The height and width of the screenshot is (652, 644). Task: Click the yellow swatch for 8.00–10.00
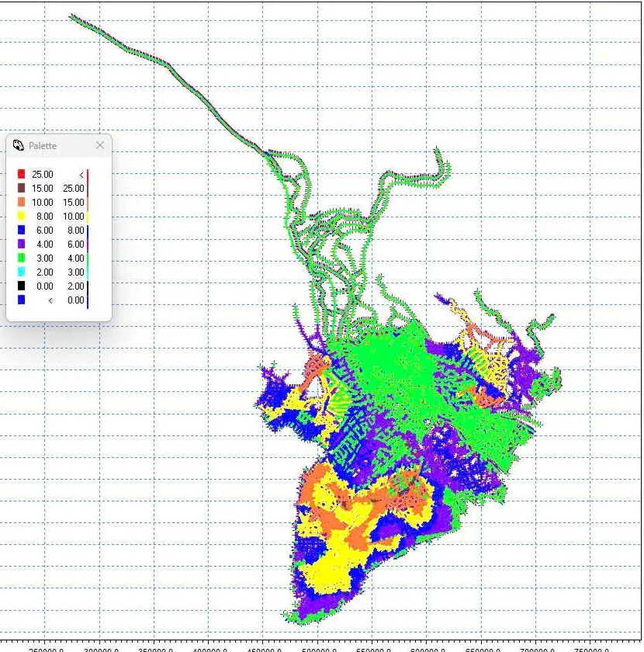click(21, 216)
